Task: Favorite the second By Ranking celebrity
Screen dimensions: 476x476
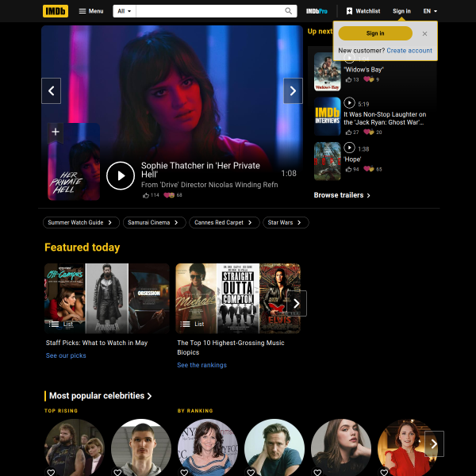Action: click(x=251, y=472)
